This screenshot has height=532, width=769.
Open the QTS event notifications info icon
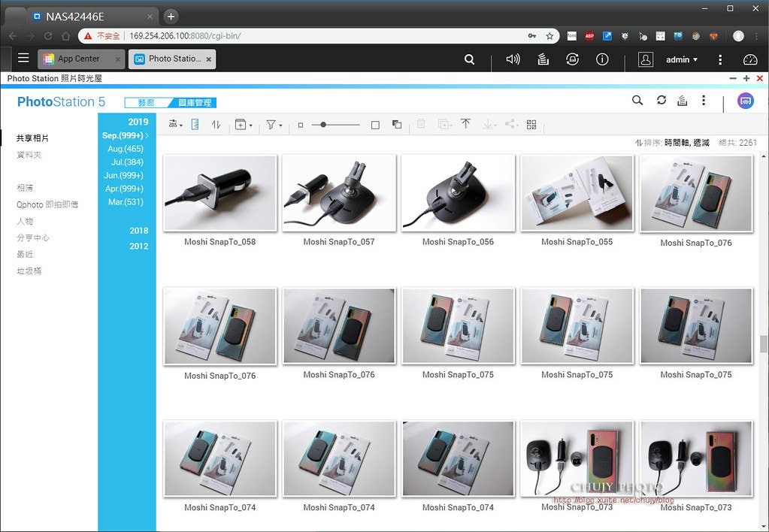point(602,59)
